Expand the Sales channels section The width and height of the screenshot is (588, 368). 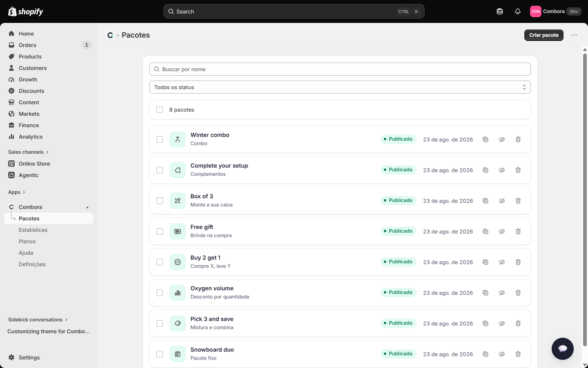[28, 152]
